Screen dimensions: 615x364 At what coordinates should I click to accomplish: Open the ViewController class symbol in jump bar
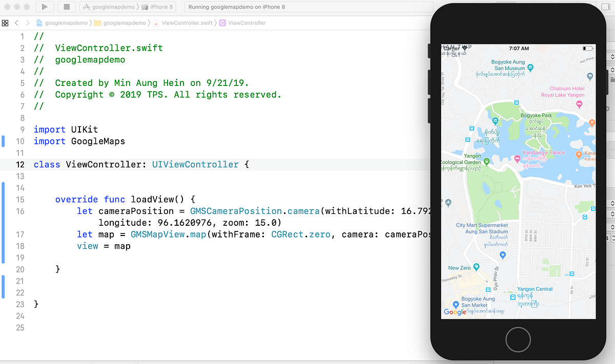pyautogui.click(x=242, y=23)
